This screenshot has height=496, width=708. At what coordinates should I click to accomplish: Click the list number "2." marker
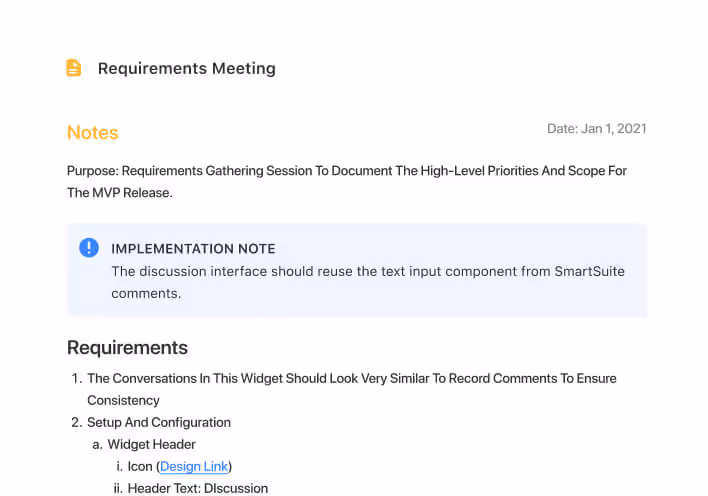point(76,422)
